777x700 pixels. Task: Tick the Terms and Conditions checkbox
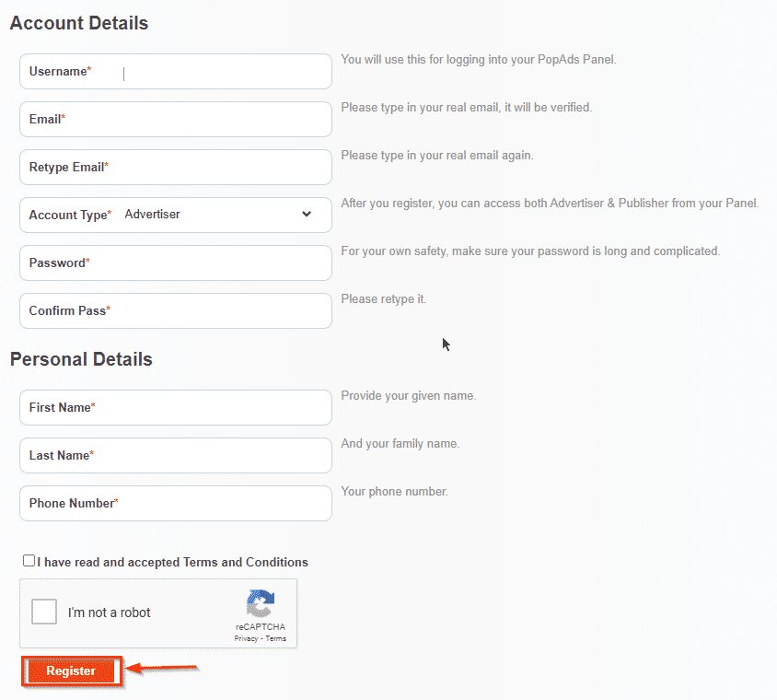point(29,561)
